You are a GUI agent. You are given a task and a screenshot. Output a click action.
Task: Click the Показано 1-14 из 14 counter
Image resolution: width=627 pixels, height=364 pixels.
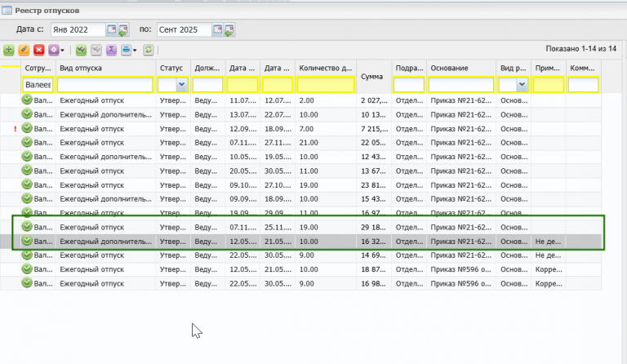tap(581, 49)
